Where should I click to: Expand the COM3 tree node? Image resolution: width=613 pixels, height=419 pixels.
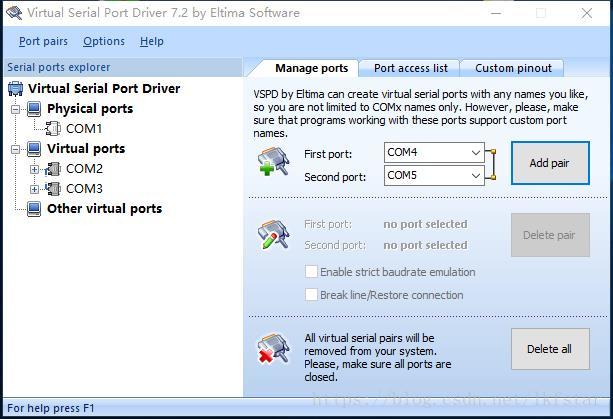34,189
